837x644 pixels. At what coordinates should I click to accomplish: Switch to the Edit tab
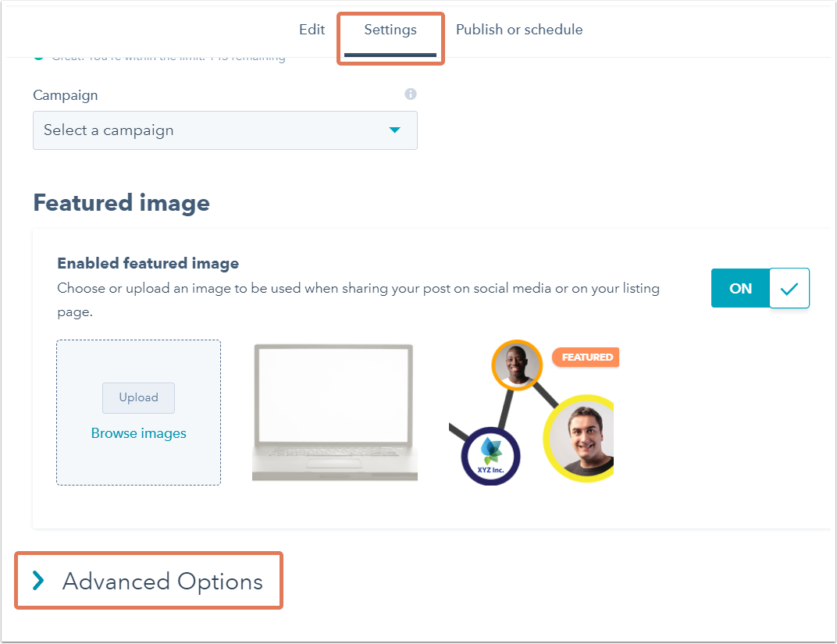(312, 30)
